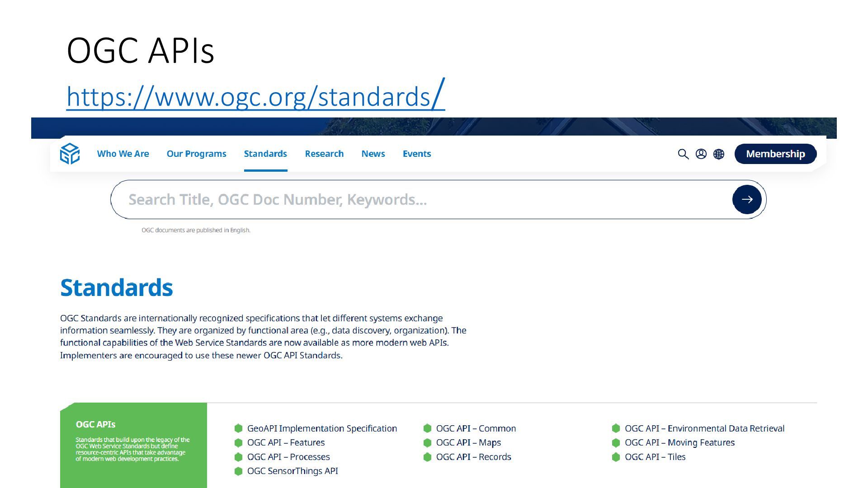Open the user account icon

(701, 154)
